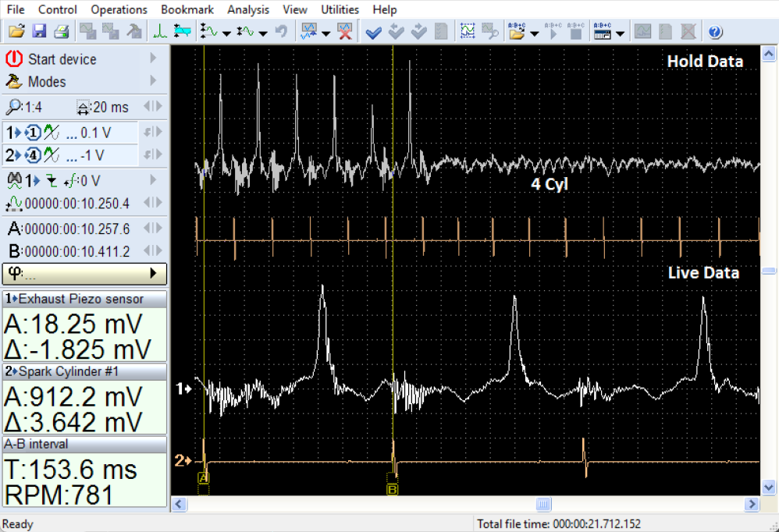Click the falling edge trigger icon
779x532 pixels.
point(52,181)
